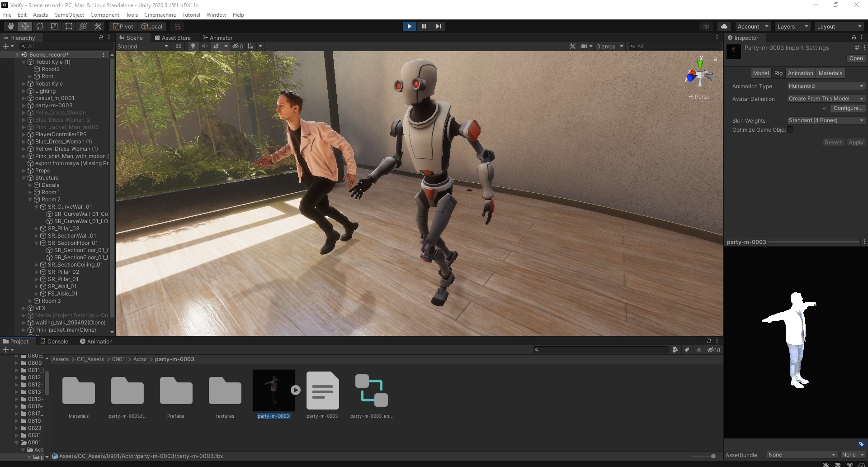
Task: Toggle scene effects icon
Action: (217, 46)
